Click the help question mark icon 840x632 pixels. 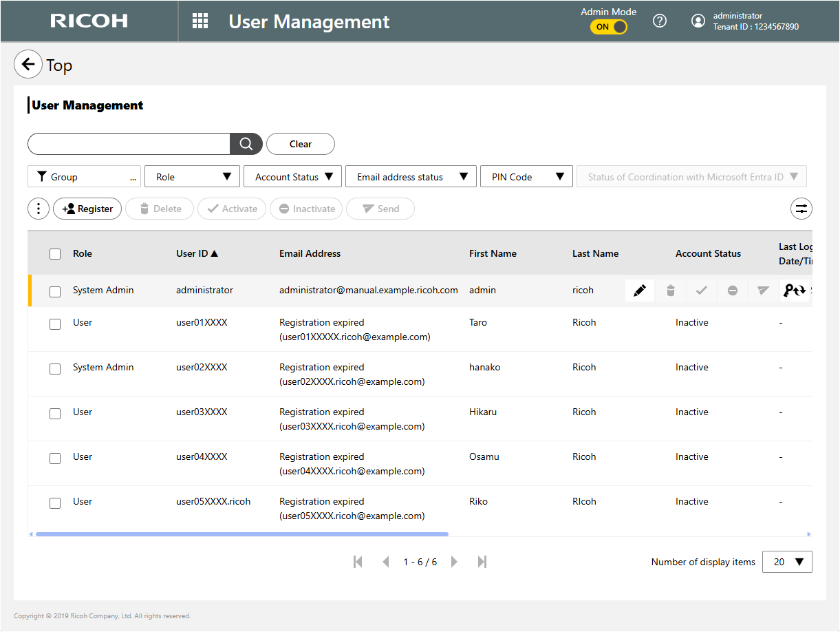pos(660,21)
